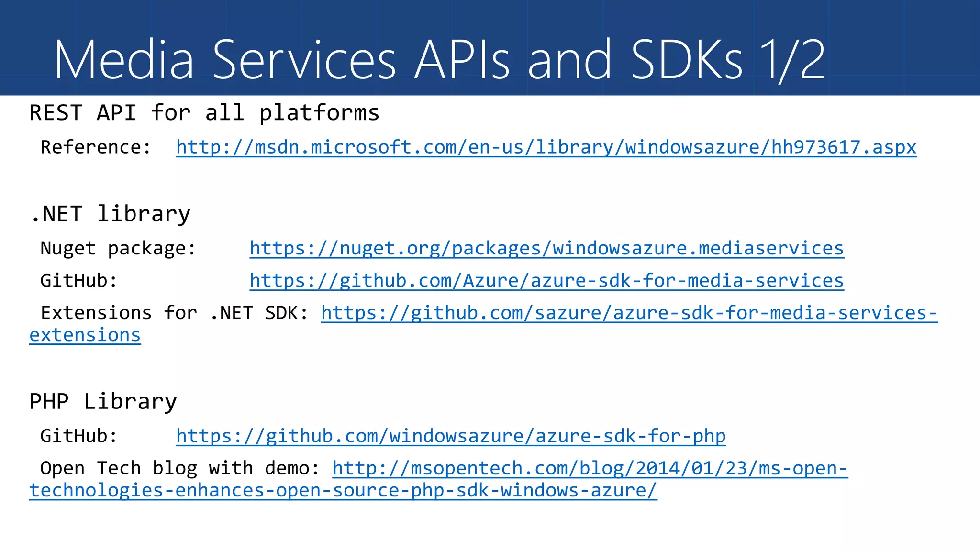Click the 'Open Tech blog with demo:' label

tap(180, 468)
